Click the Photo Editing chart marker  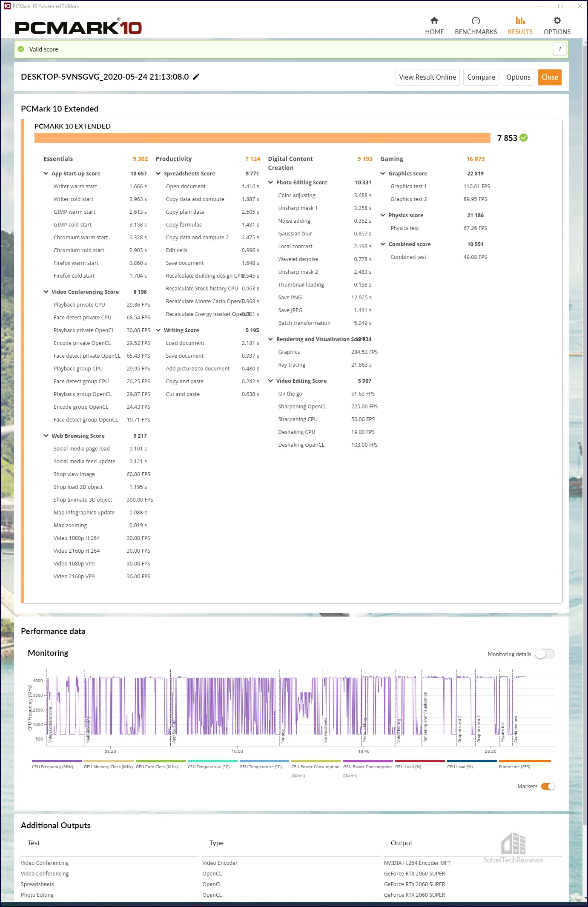(x=364, y=731)
